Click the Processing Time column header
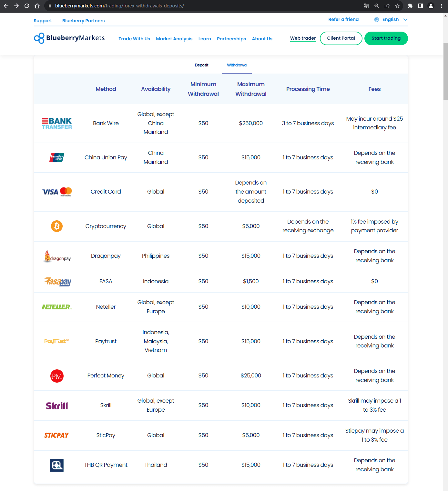This screenshot has width=448, height=491. click(308, 89)
